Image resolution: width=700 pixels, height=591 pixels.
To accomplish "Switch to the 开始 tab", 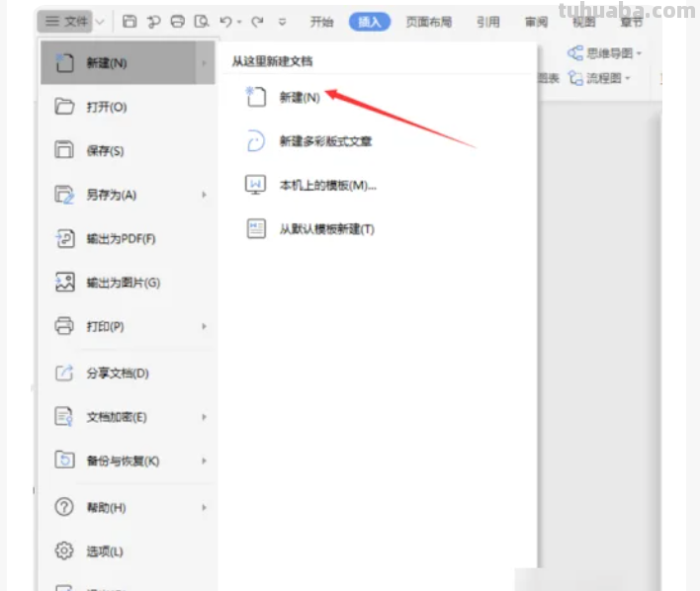I will (321, 22).
